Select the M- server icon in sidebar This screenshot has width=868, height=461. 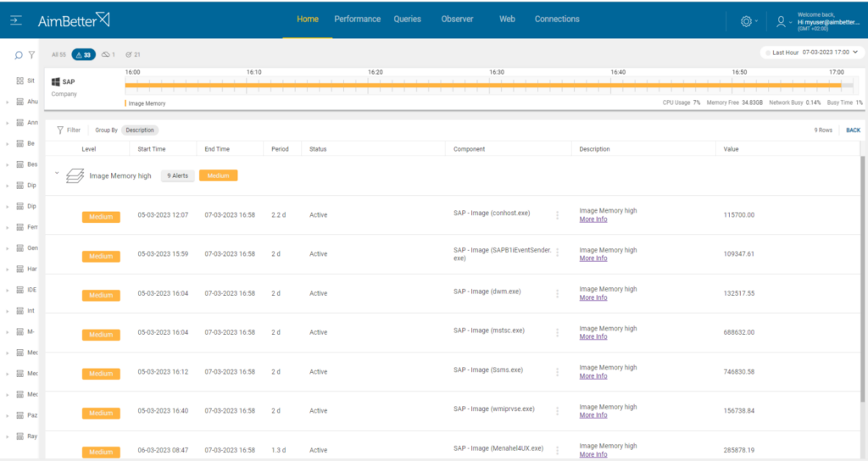coord(20,332)
